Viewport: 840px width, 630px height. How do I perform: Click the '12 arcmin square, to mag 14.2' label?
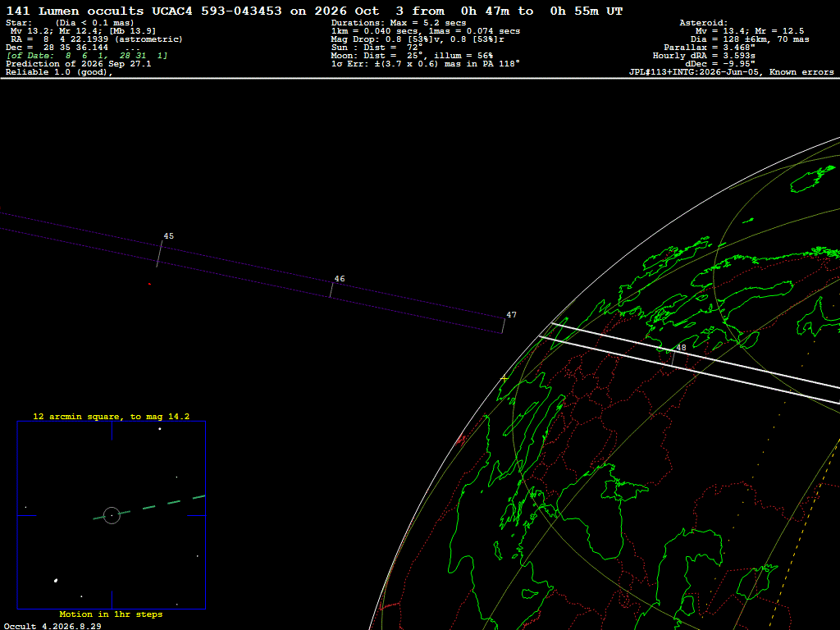coord(112,416)
